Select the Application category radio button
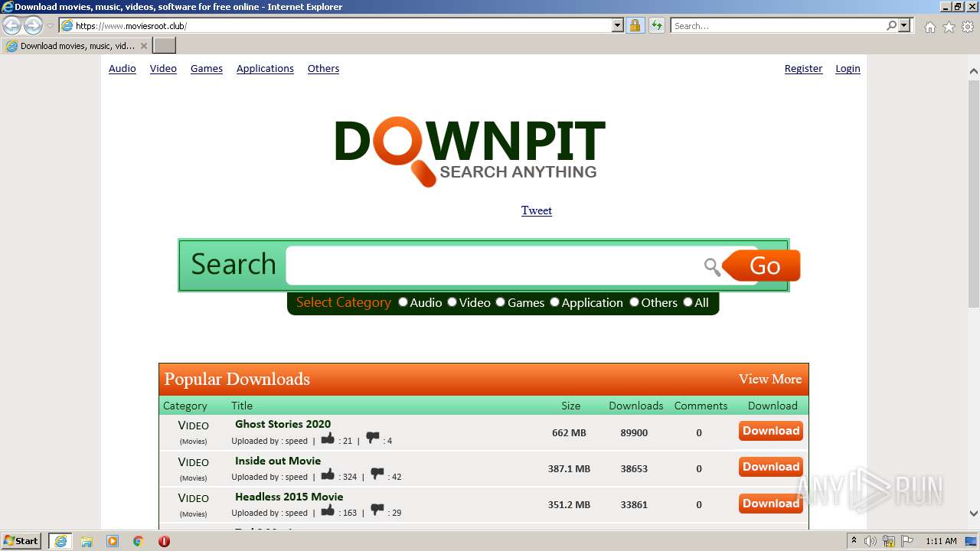The image size is (980, 551). coord(554,302)
